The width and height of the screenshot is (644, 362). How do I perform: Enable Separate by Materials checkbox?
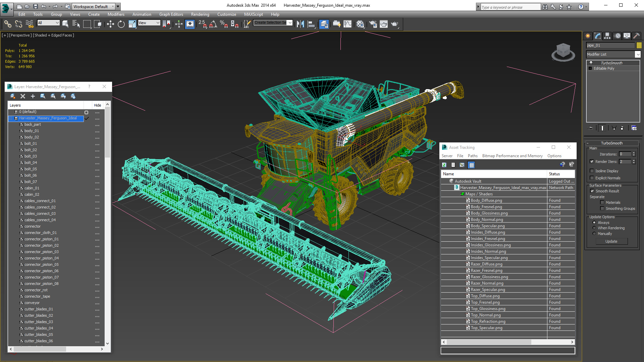point(602,202)
